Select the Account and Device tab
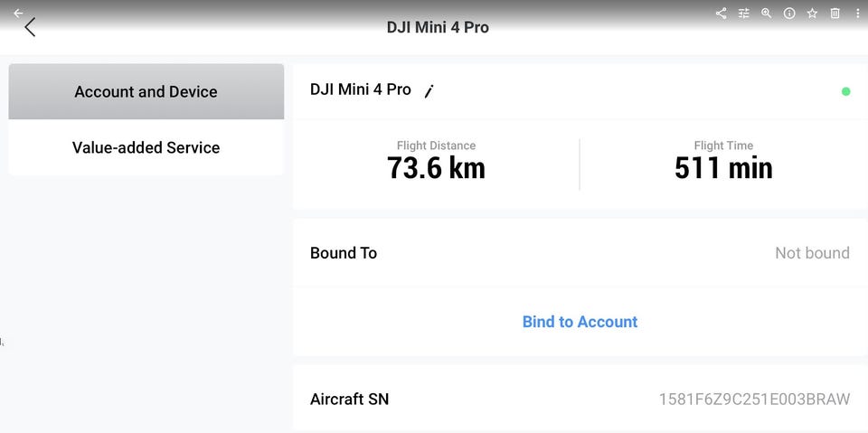Screen dimensions: 868x433 pos(146,91)
